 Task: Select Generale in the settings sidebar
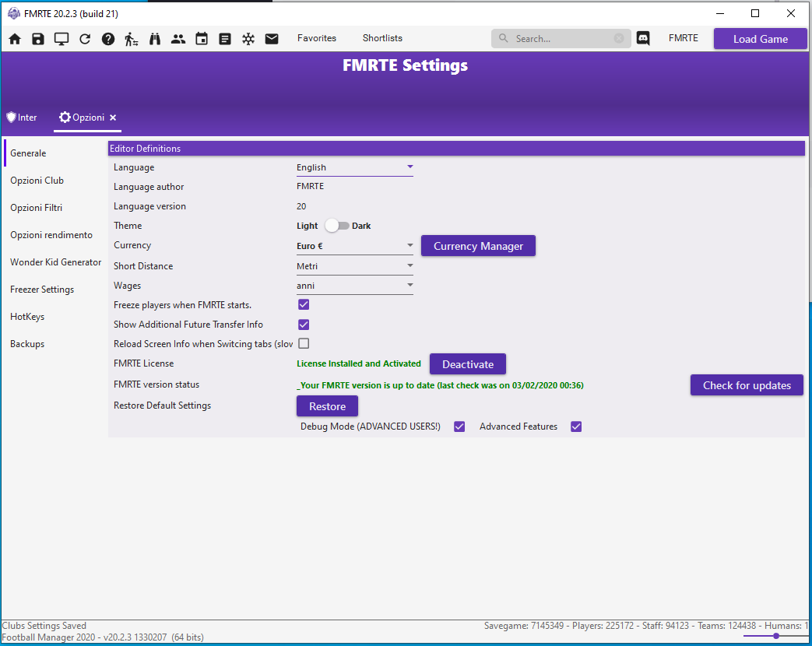(28, 153)
